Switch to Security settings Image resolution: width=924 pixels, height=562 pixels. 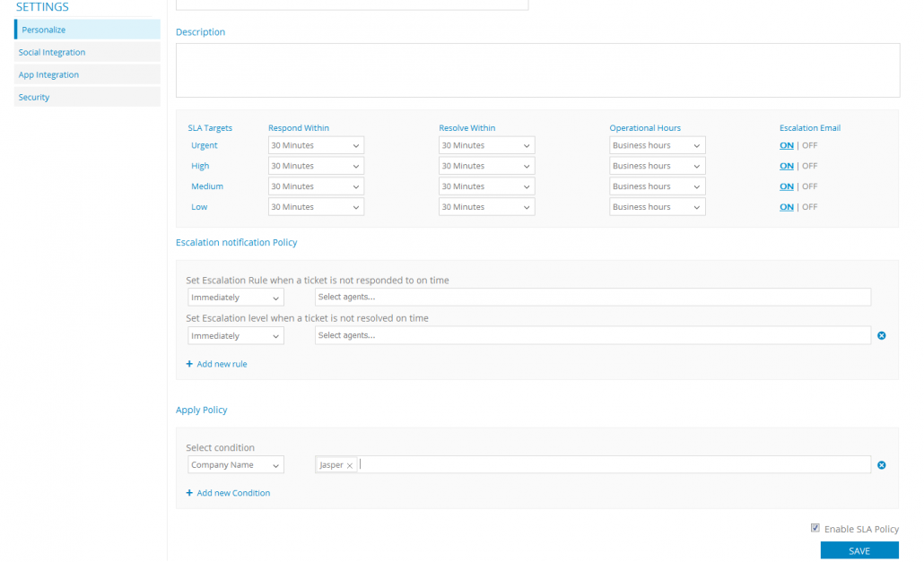[87, 97]
